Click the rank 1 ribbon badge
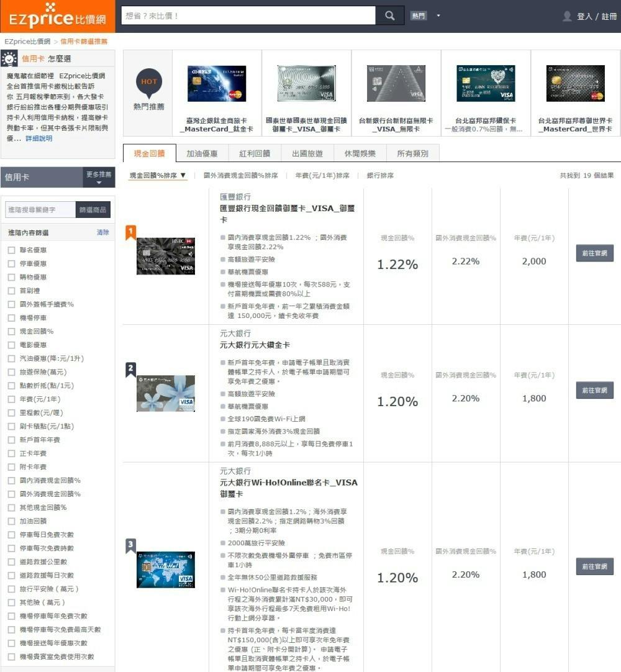Viewport: 621px width, 672px height. (130, 233)
